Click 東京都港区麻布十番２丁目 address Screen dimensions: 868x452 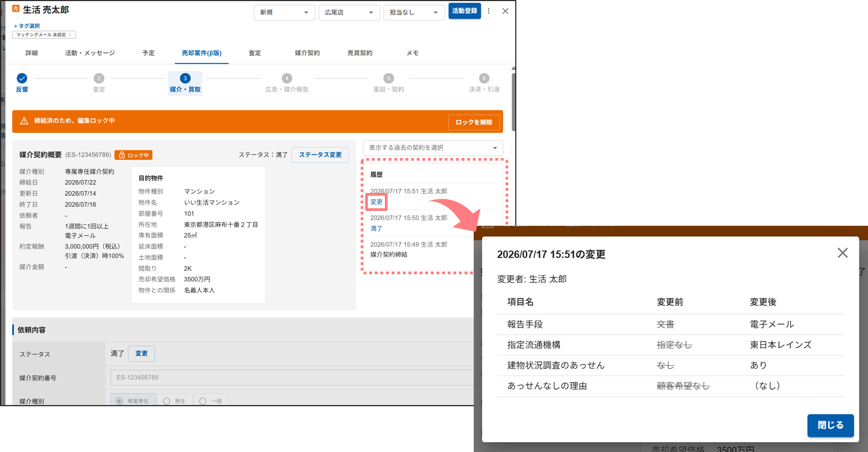pos(221,224)
